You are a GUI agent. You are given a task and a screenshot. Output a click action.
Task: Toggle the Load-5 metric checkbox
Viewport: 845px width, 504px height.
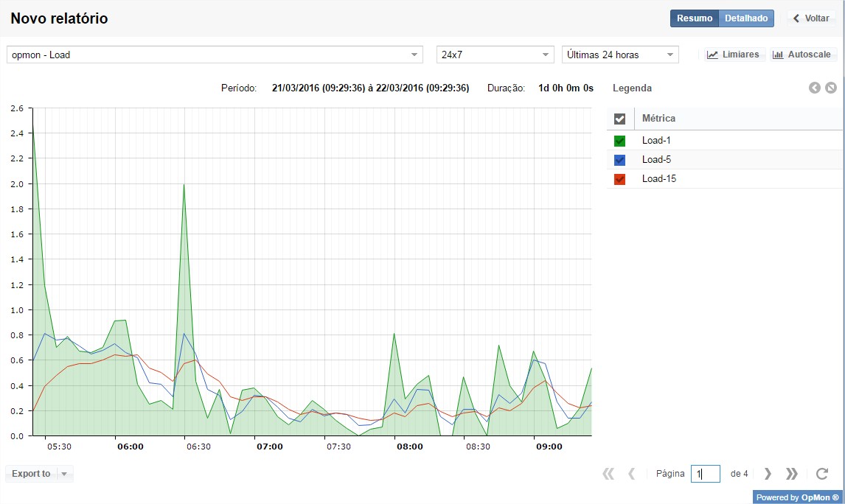620,160
